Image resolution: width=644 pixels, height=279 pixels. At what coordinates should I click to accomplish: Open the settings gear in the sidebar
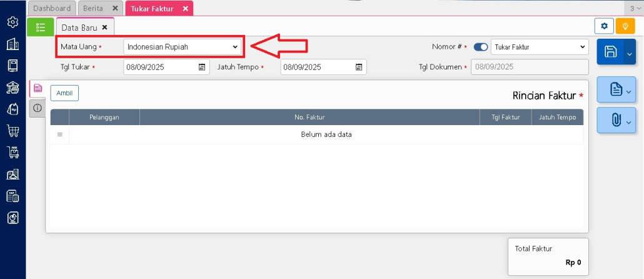13,23
